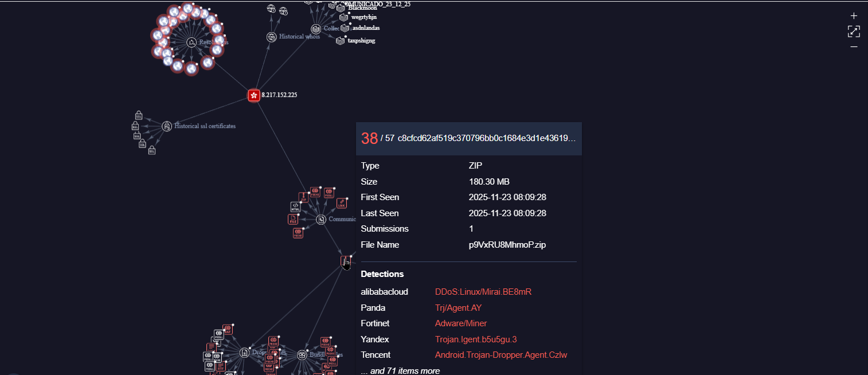868x375 pixels.
Task: Click the fit-graph-to-screen icon
Action: click(854, 32)
